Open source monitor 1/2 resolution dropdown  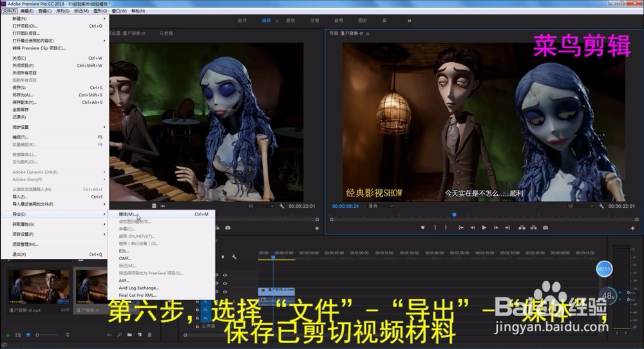(x=260, y=206)
